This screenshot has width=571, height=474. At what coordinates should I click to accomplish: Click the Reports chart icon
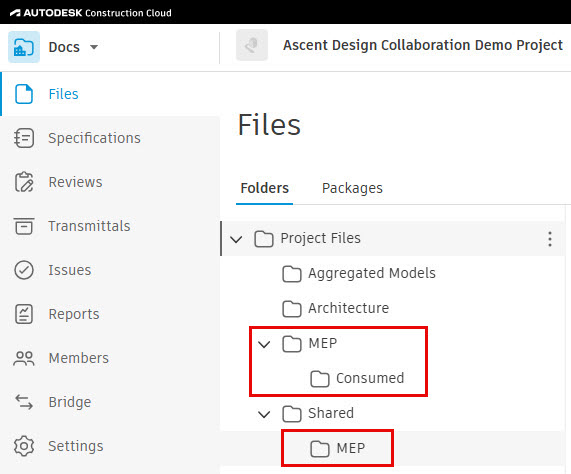(x=24, y=314)
